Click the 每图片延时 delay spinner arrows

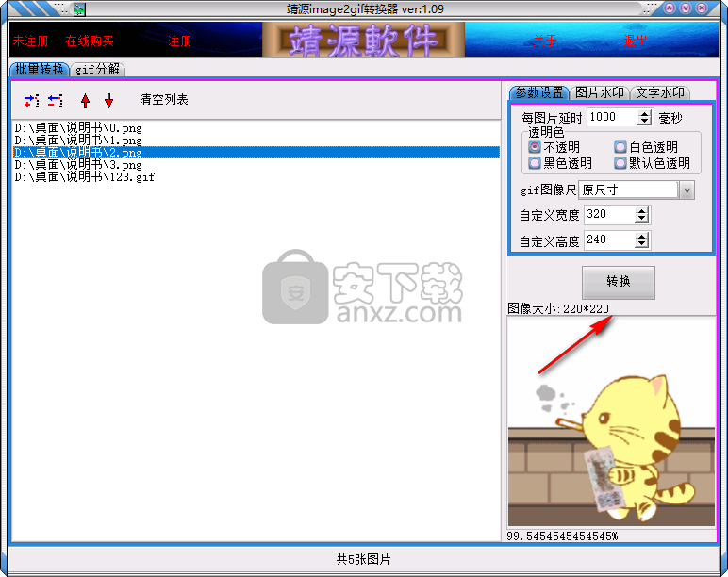645,118
